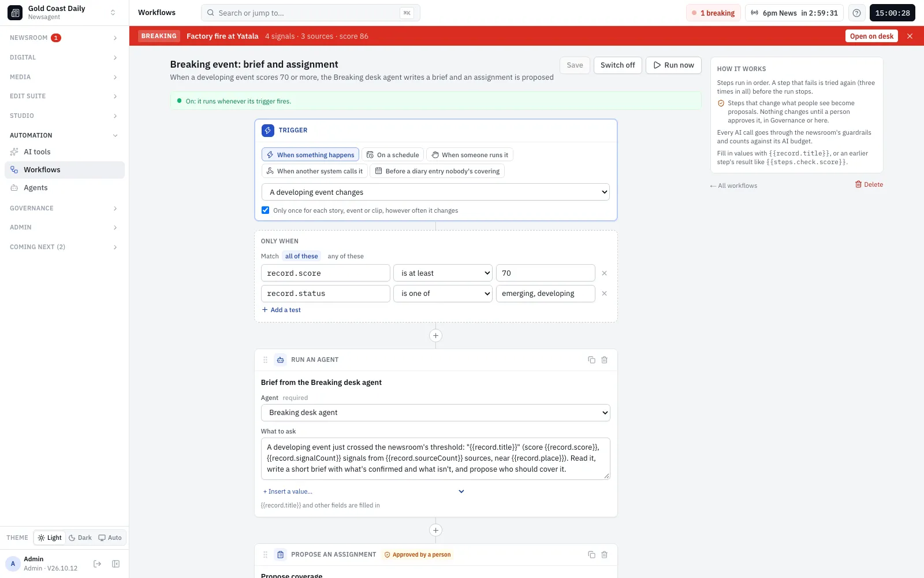This screenshot has width=924, height=578.
Task: Open the 'is at least' operator dropdown
Action: [443, 273]
